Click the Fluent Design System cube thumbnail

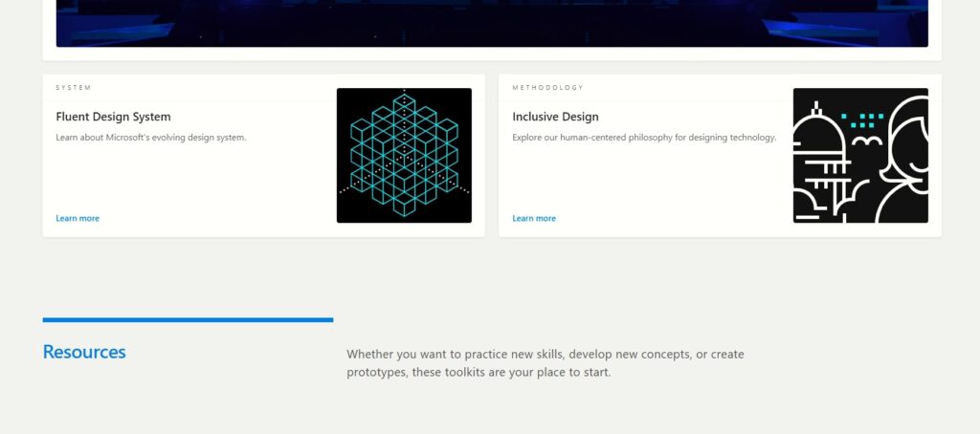click(x=404, y=156)
